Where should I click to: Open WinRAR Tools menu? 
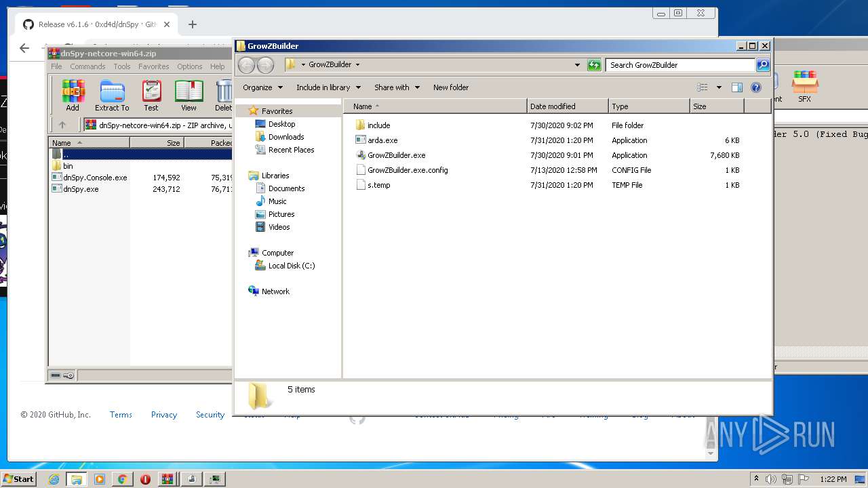click(x=122, y=66)
